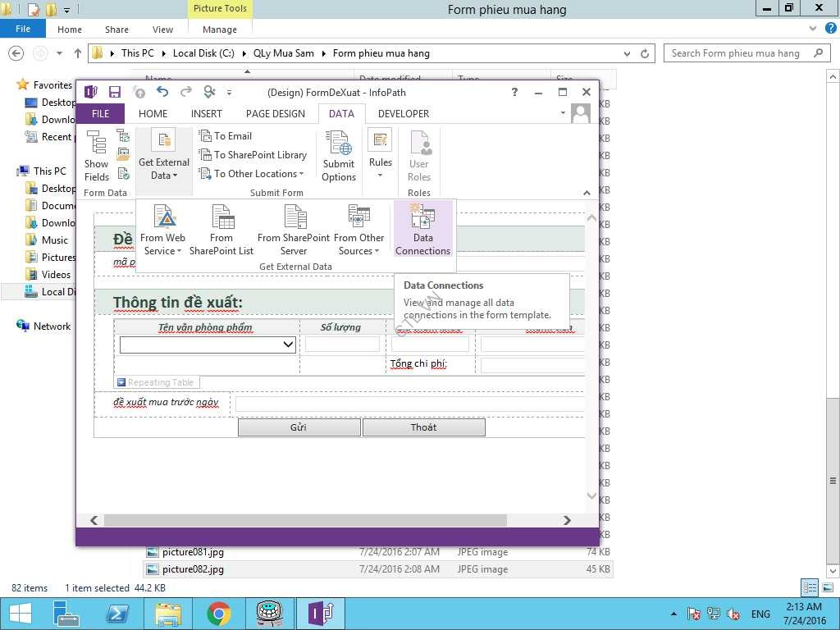Viewport: 840px width, 630px height.
Task: Open the Submit Options icon
Action: click(x=339, y=156)
